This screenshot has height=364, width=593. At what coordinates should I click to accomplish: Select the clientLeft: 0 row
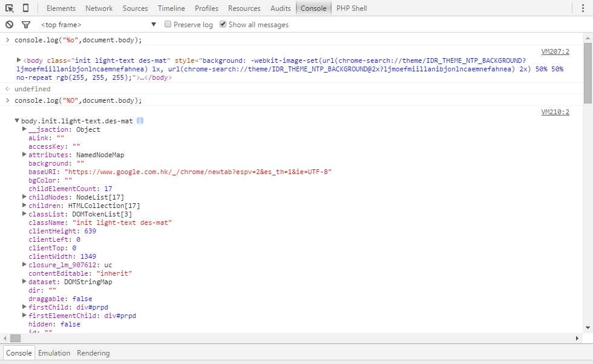tap(54, 239)
